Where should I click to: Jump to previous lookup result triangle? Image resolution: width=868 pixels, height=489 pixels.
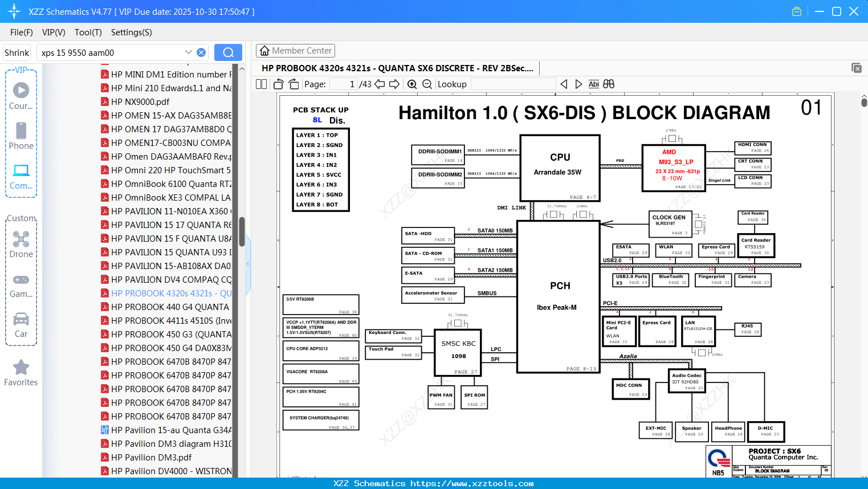[564, 84]
